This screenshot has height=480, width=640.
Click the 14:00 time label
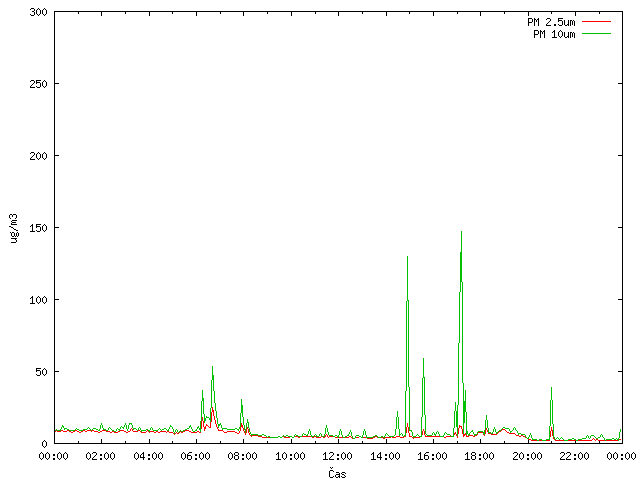(x=385, y=456)
